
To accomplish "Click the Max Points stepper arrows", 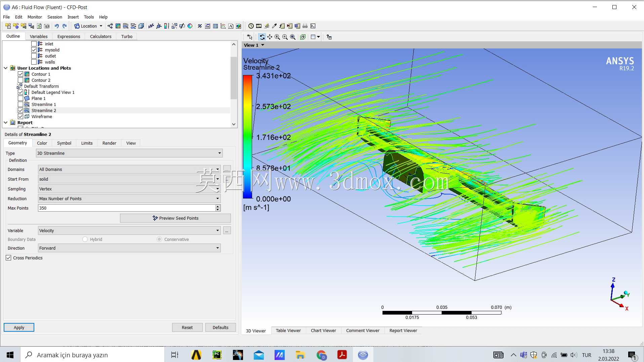I will (x=218, y=208).
